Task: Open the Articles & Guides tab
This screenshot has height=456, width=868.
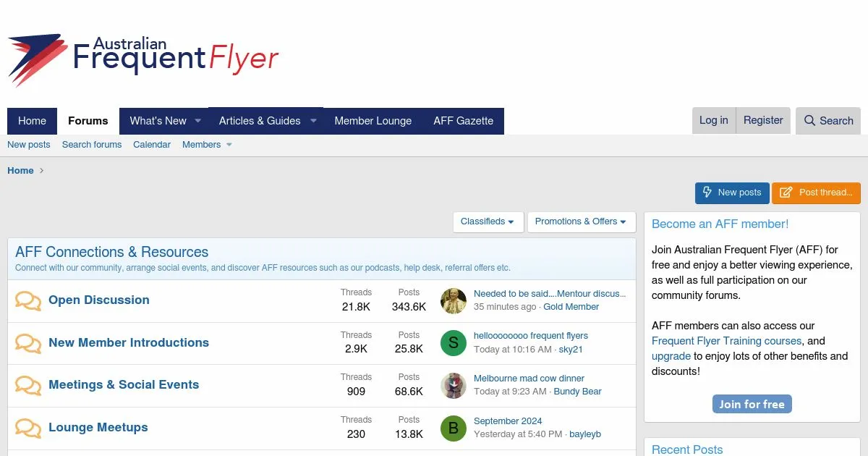Action: pos(260,121)
